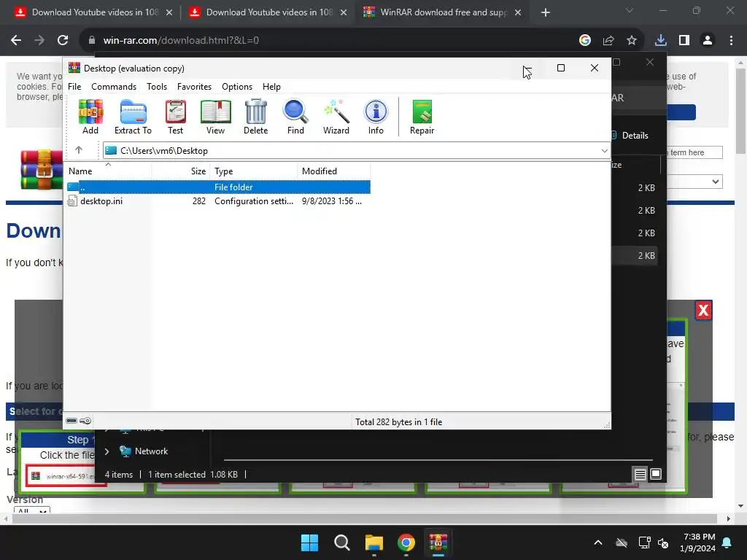Select Network in Explorer navigation pane

(151, 451)
